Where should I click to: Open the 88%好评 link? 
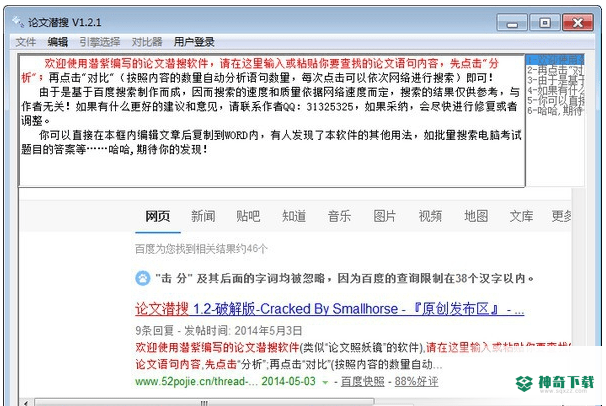tap(417, 382)
